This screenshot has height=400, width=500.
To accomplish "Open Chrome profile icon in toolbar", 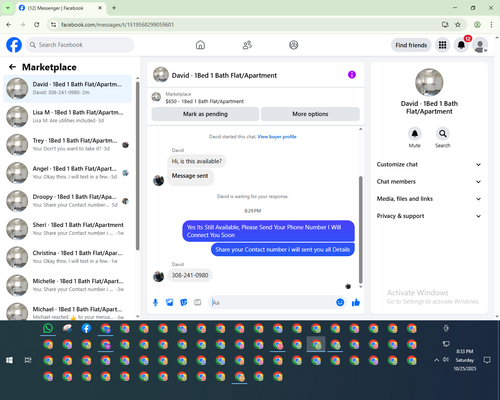I will [477, 25].
